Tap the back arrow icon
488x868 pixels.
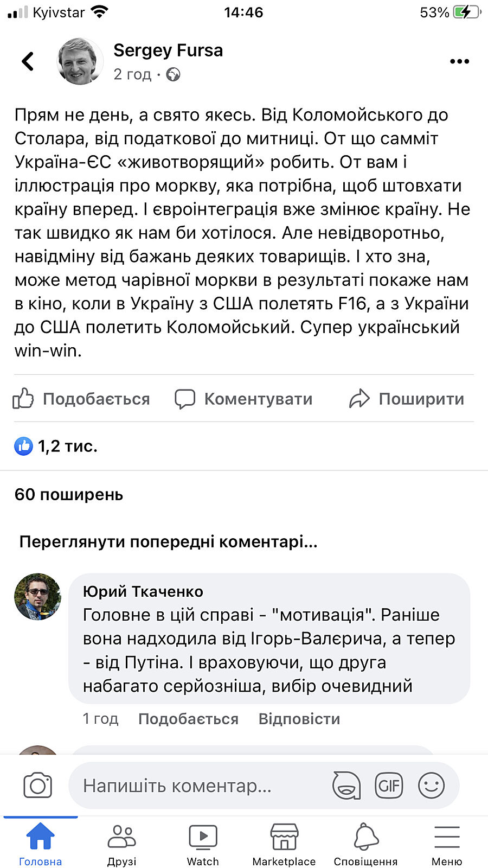pos(28,61)
